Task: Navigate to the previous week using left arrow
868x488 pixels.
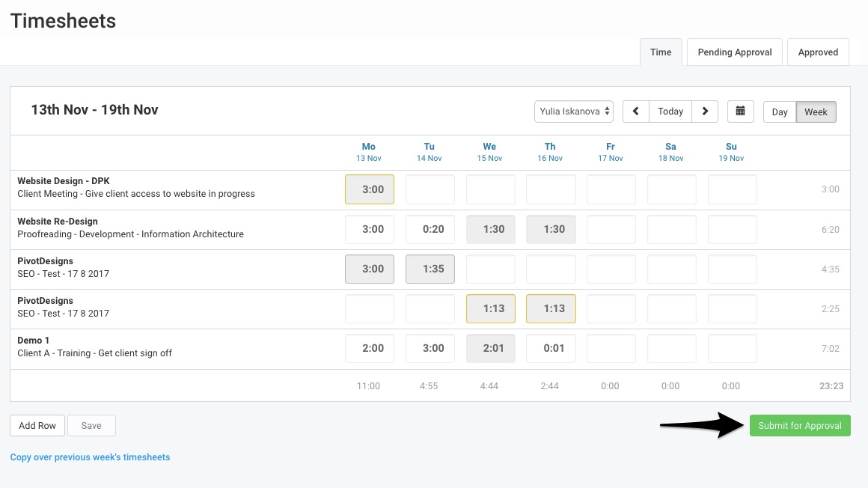Action: [635, 111]
